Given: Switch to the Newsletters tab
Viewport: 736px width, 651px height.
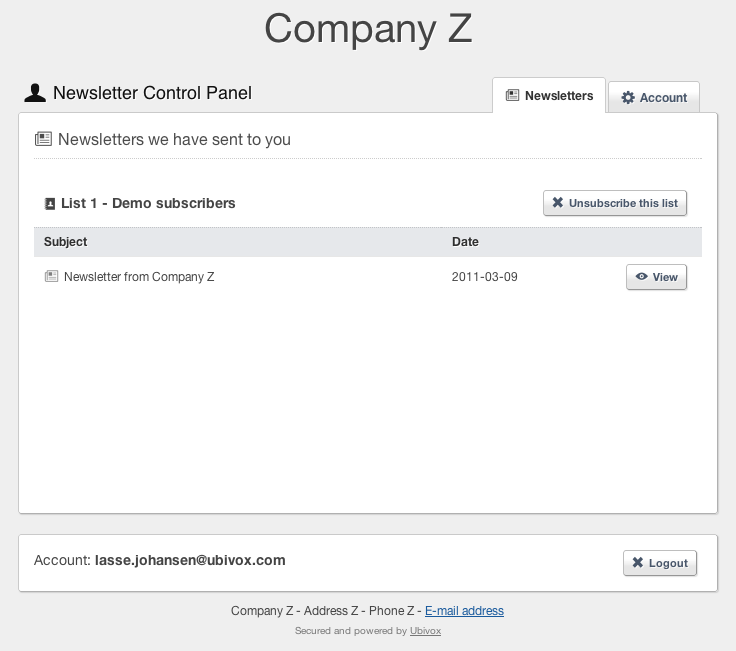Looking at the screenshot, I should tap(549, 95).
